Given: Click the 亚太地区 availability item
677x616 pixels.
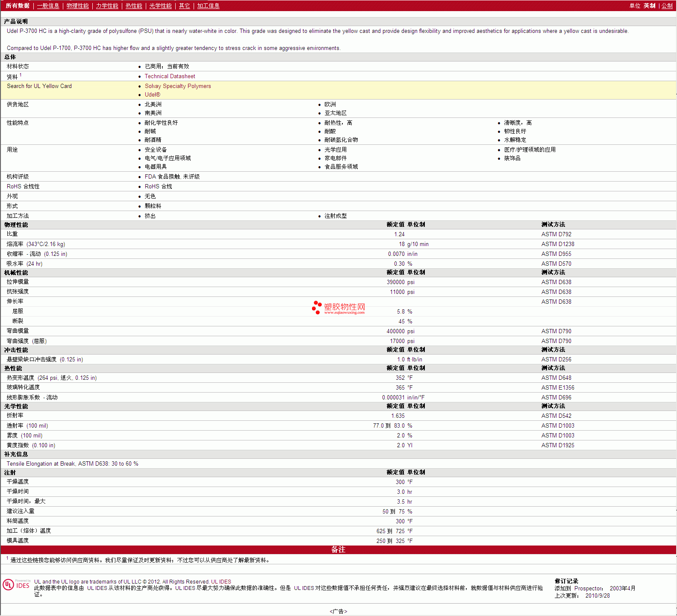Looking at the screenshot, I should (336, 113).
